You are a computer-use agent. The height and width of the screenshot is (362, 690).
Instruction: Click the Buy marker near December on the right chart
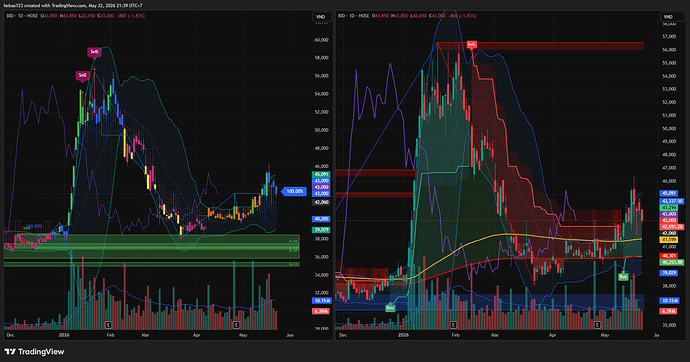[390, 308]
